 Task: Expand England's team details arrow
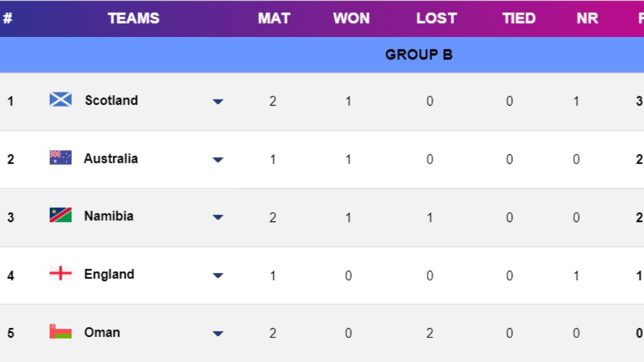pyautogui.click(x=218, y=276)
